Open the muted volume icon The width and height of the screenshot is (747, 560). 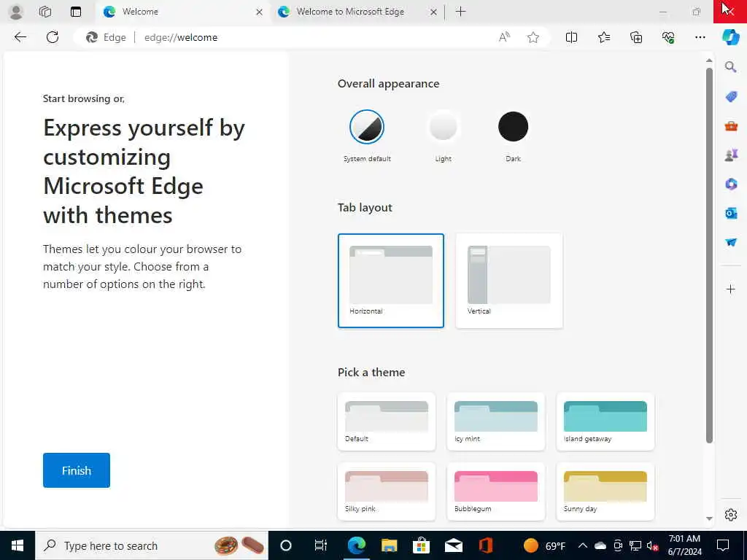click(653, 545)
